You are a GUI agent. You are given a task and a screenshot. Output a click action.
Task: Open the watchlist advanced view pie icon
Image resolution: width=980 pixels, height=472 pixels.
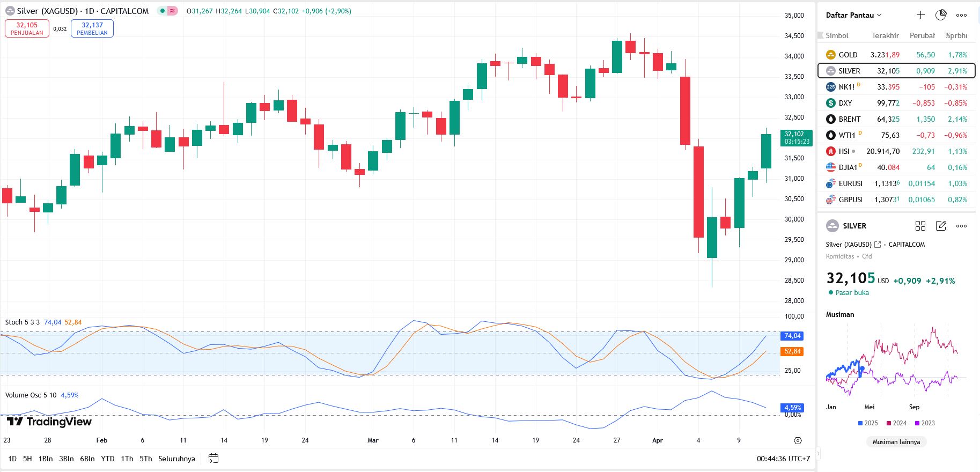(x=941, y=15)
